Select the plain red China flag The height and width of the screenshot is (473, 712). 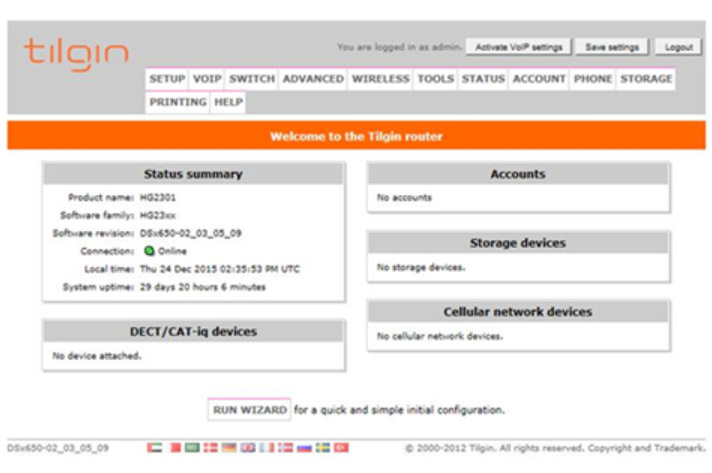click(x=175, y=448)
